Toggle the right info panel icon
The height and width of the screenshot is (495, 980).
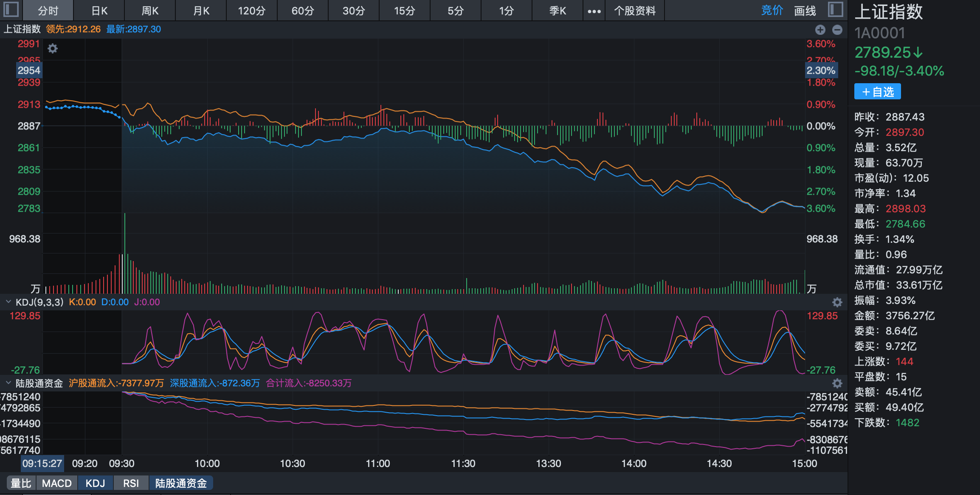(835, 10)
